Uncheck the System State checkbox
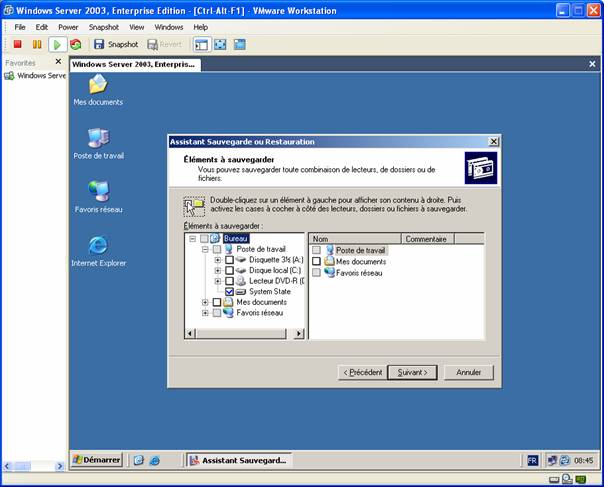Screen dimensions: 604x487 pos(229,292)
